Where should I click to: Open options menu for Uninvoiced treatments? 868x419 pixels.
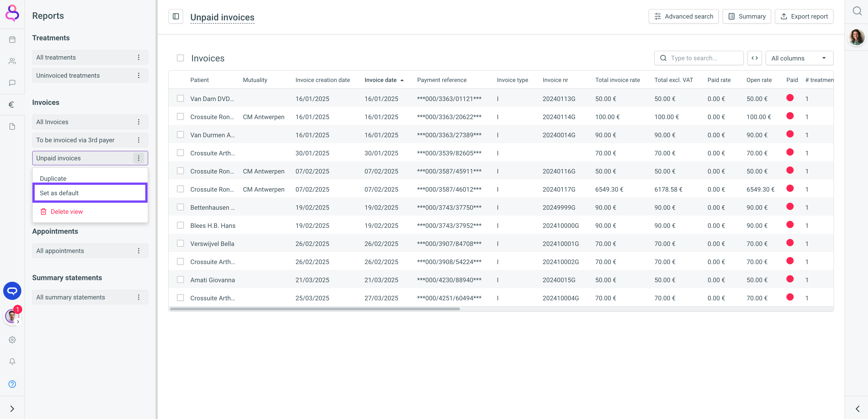(x=138, y=75)
